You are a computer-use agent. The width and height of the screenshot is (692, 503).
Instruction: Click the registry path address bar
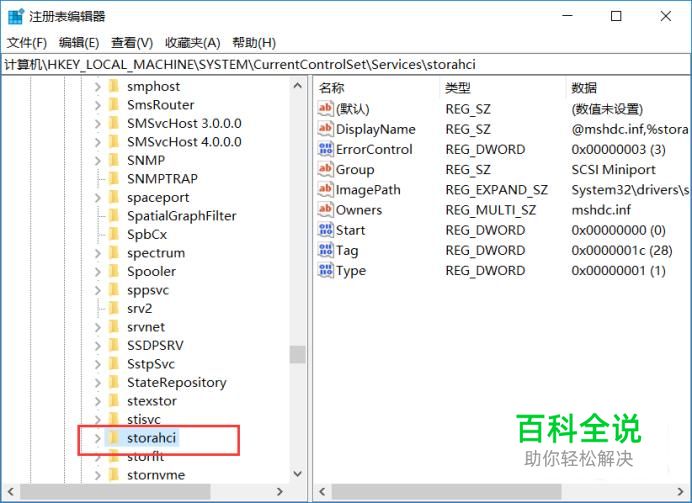point(346,64)
